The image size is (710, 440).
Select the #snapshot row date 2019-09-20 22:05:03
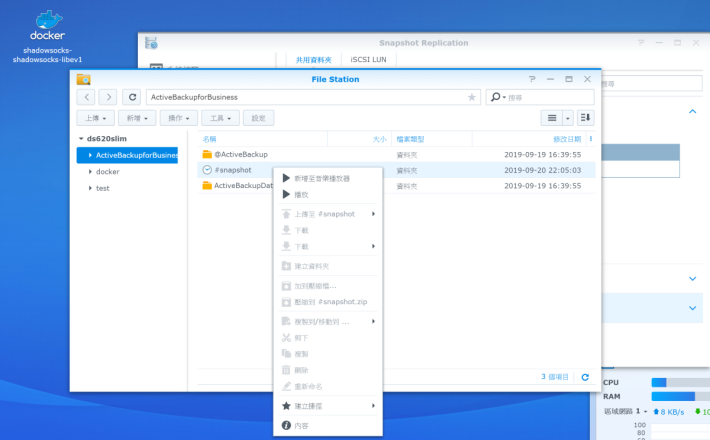pos(542,170)
